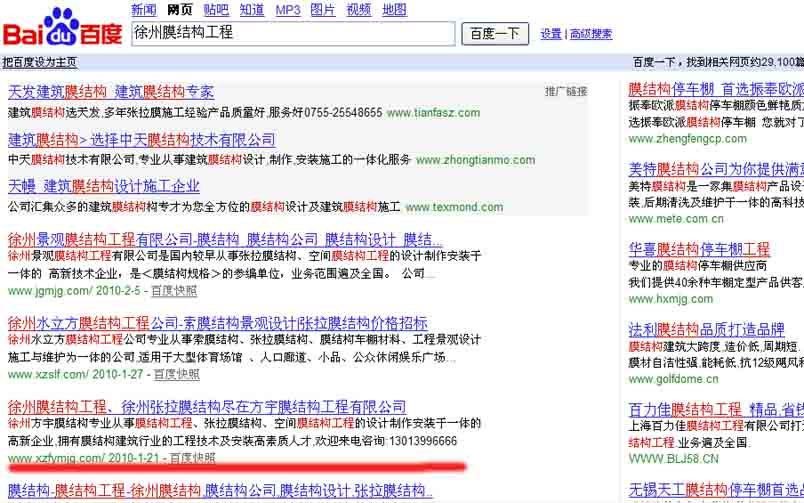Open sidebar ad 百力佳膜结构工程
Screen dimensions: 804x503
coord(716,410)
